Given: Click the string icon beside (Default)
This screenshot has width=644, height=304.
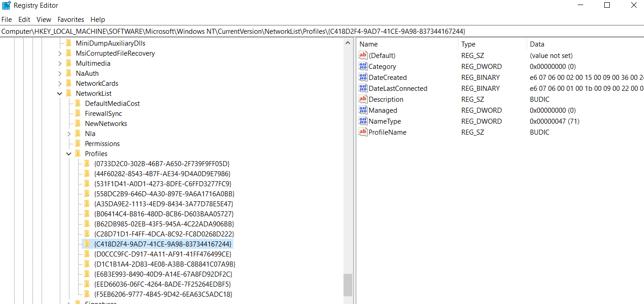Looking at the screenshot, I should coord(363,55).
